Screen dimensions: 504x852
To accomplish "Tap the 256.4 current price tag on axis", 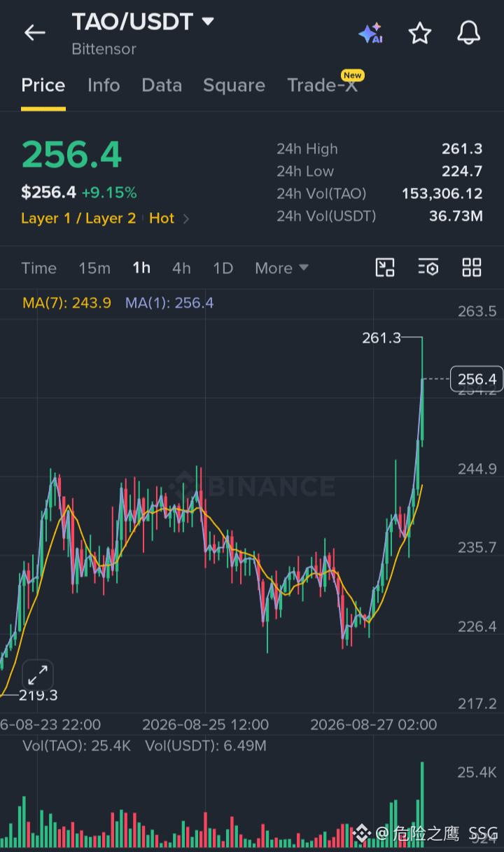I will coord(477,379).
